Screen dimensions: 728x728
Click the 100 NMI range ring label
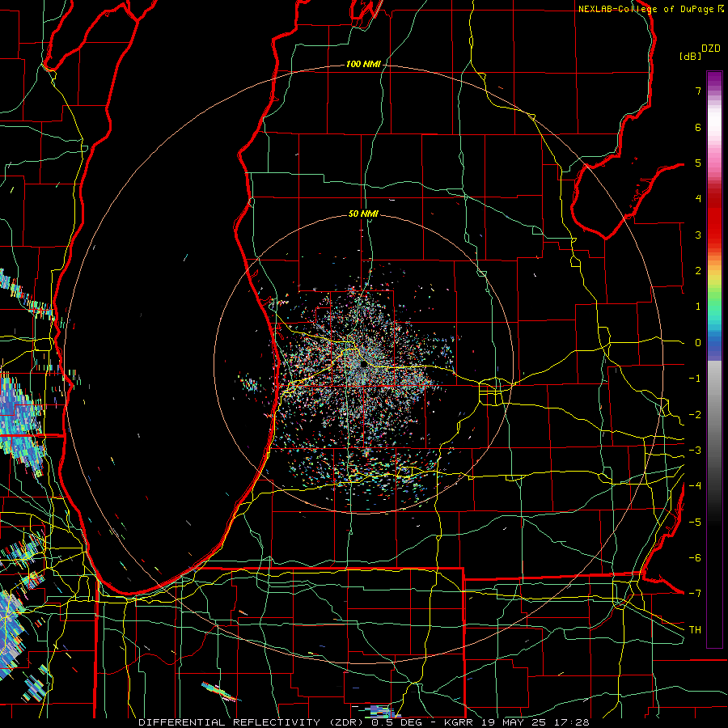363,64
